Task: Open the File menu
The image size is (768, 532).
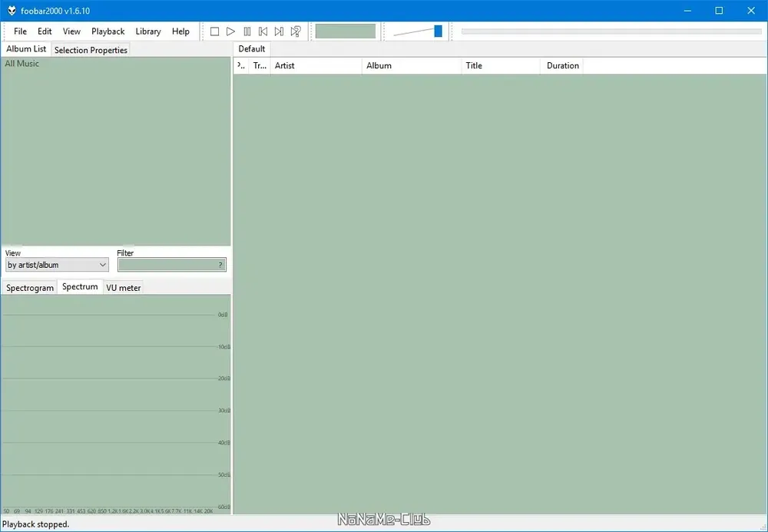Action: point(20,31)
